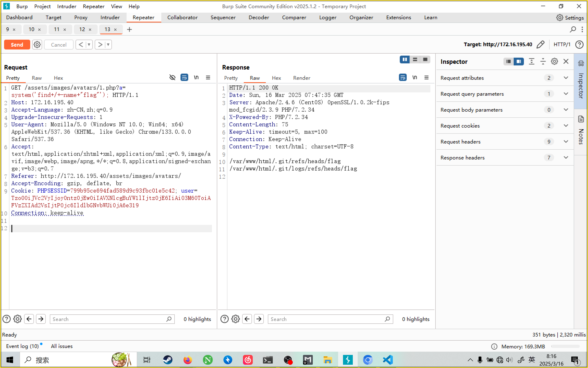Open the Notes side panel icon
The width and height of the screenshot is (588, 368).
[581, 119]
